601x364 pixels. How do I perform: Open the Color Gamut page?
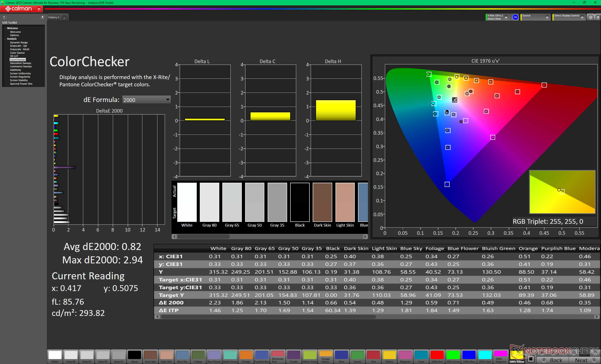pos(17,53)
